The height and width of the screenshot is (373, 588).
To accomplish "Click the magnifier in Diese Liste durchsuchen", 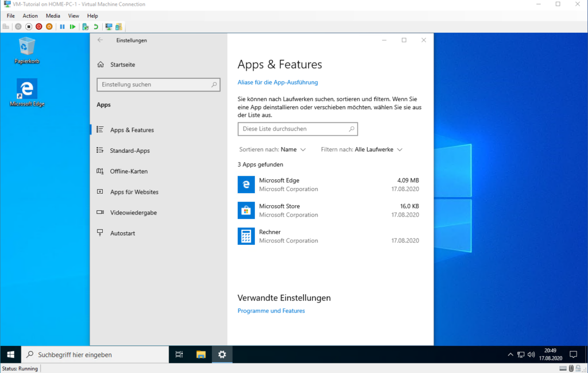I will tap(351, 129).
